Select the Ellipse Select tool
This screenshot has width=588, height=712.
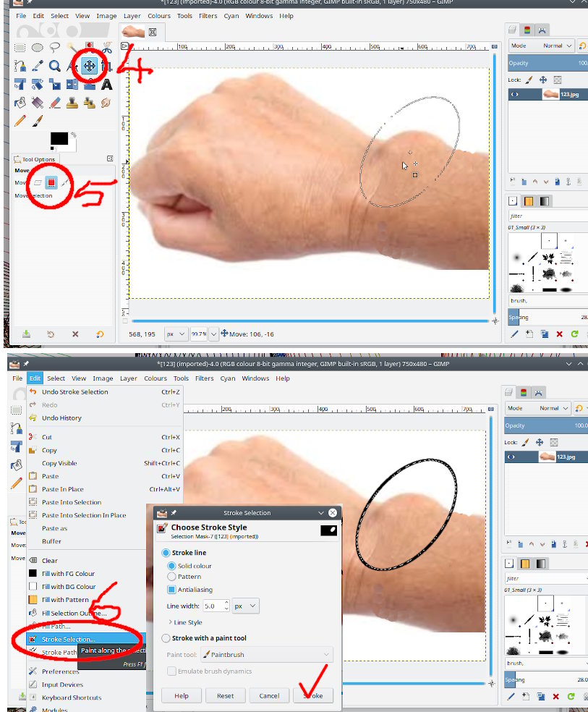click(x=37, y=48)
